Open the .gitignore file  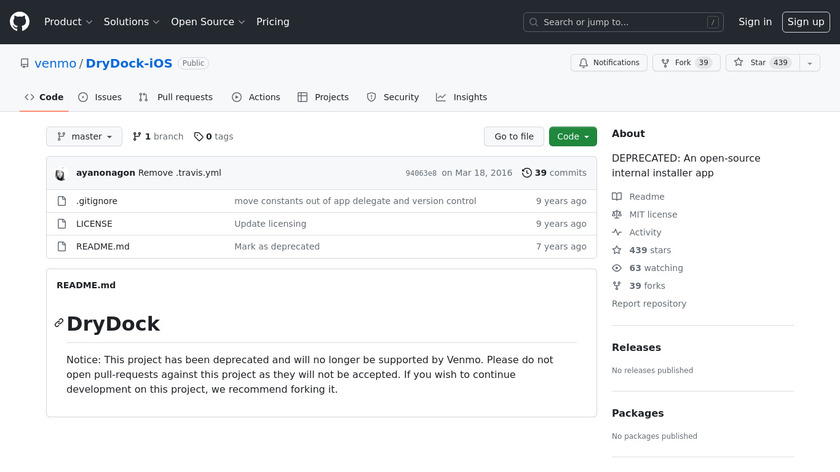click(96, 201)
